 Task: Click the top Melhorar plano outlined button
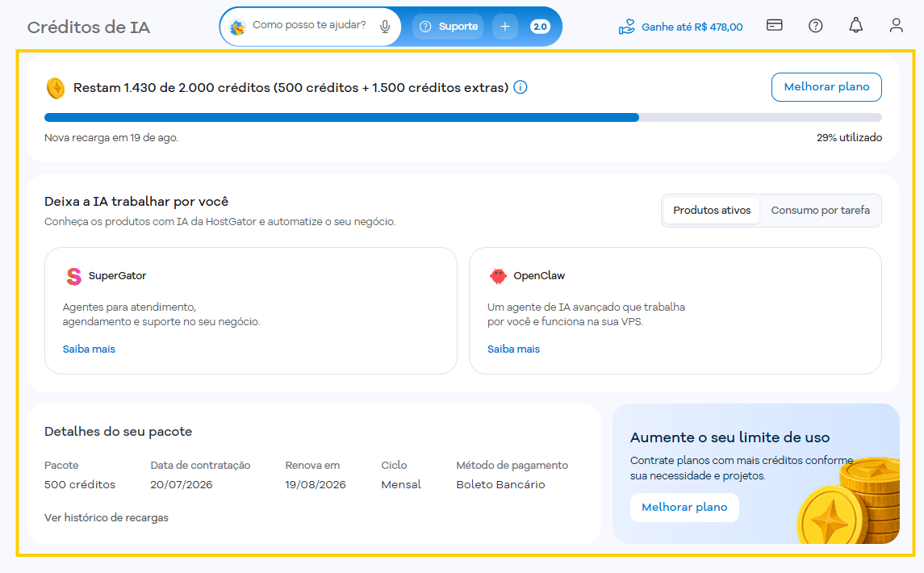coord(826,87)
